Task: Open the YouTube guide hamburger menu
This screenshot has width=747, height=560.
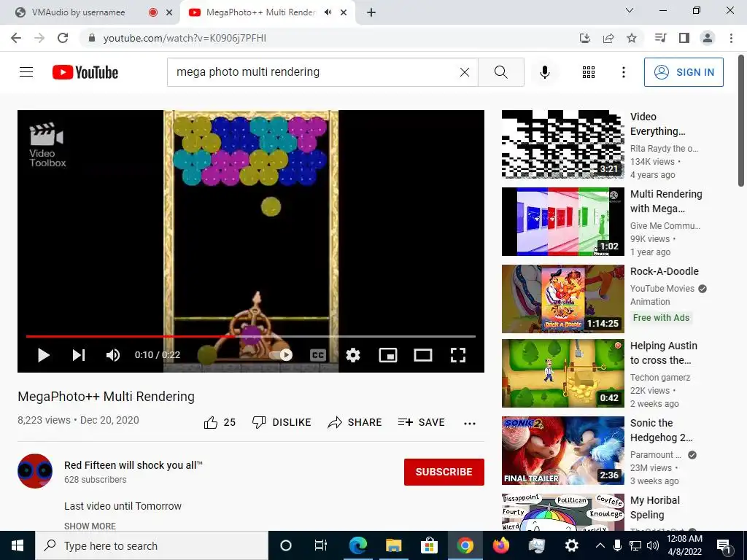Action: click(x=26, y=72)
